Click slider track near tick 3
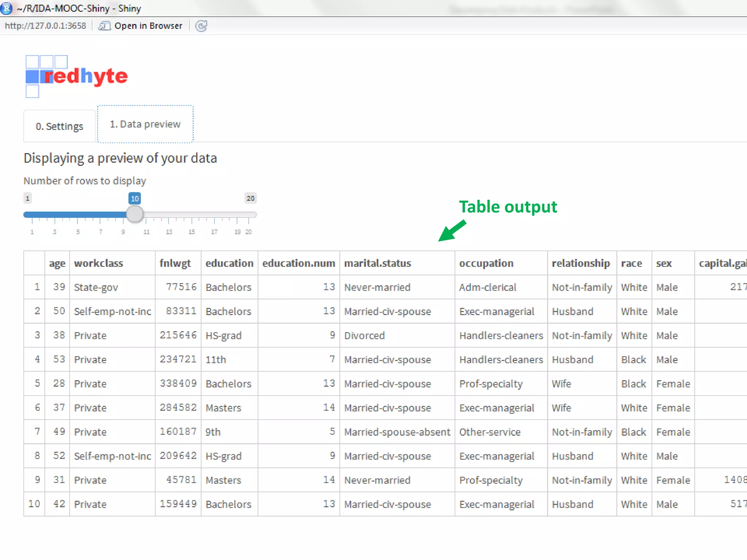Image resolution: width=747 pixels, height=560 pixels. (x=55, y=214)
